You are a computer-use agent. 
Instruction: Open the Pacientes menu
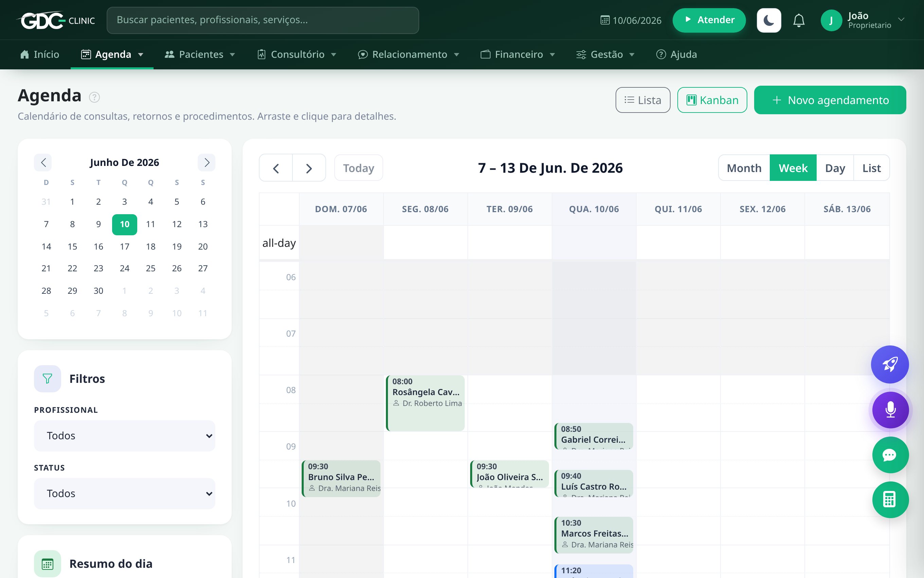pos(200,54)
